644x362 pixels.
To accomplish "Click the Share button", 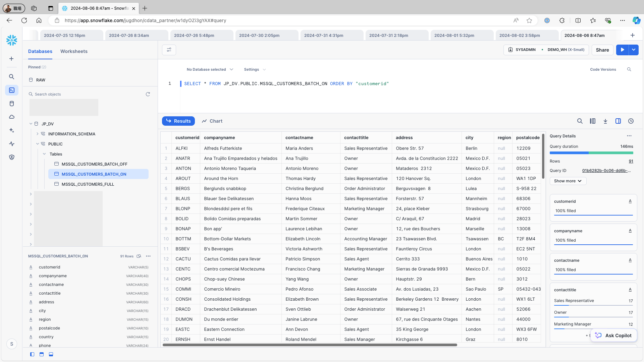I will click(x=602, y=50).
